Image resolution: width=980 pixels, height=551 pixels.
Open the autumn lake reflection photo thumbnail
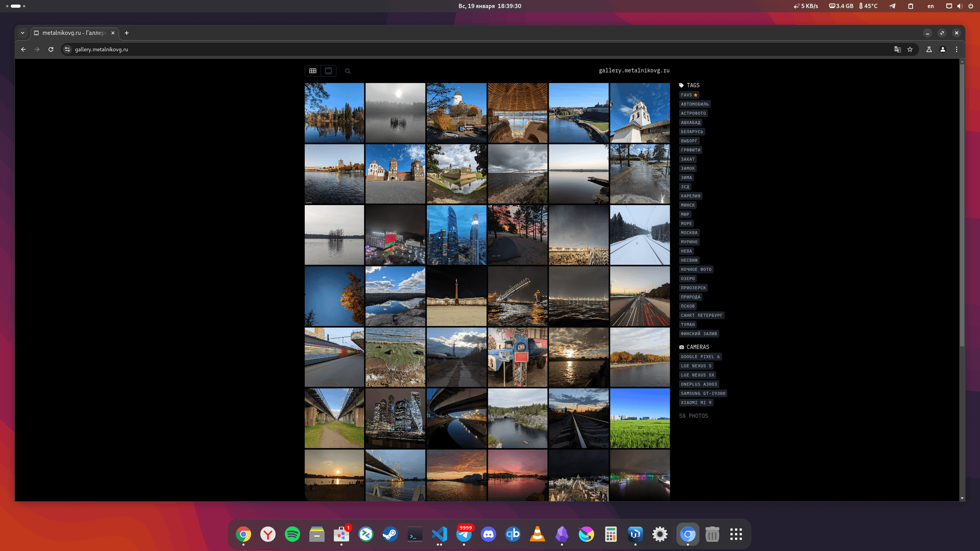pos(334,113)
